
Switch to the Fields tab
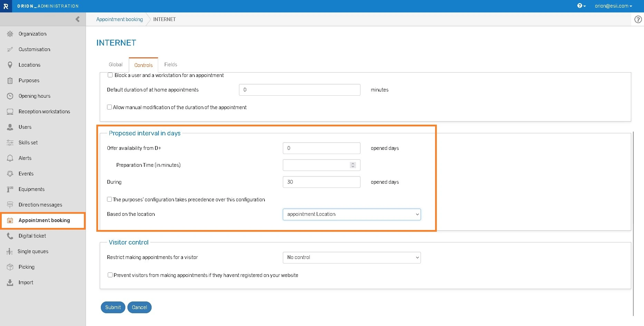tap(171, 65)
